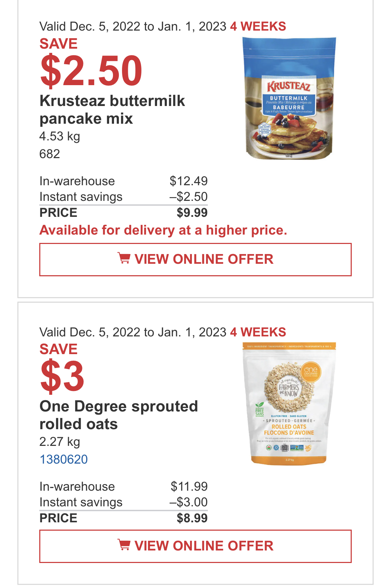Viewport: 391px width, 588px height.
Task: Click the $9.99 final price
Action: (x=192, y=213)
